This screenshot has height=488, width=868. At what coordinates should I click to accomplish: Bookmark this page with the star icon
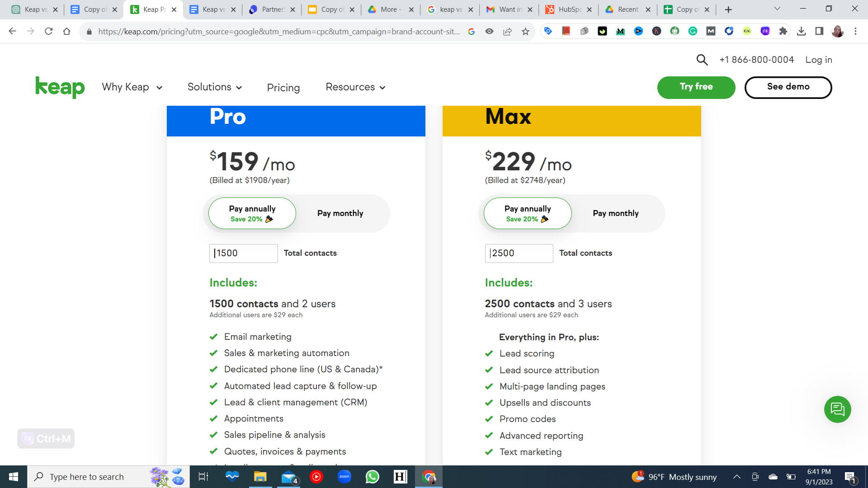click(x=525, y=31)
